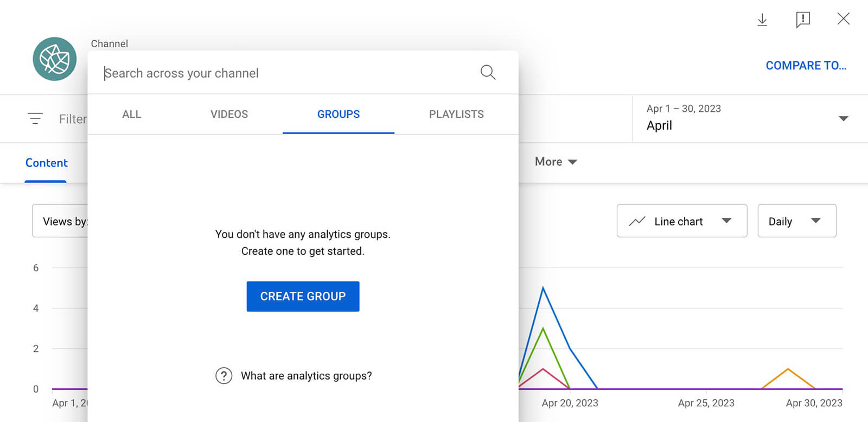The image size is (868, 422).
Task: Open the send feedback icon
Action: [x=803, y=20]
